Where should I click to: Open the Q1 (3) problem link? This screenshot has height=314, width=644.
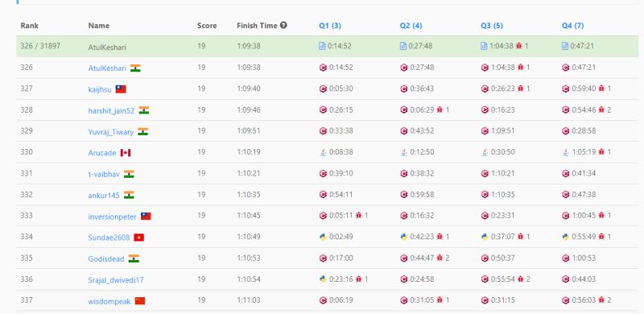[x=330, y=26]
